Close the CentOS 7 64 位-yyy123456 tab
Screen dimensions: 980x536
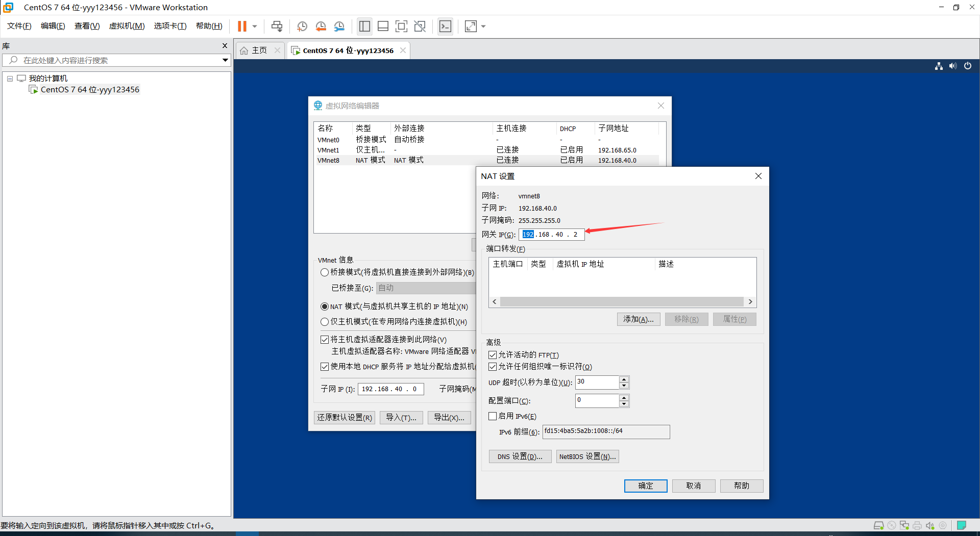(x=403, y=50)
